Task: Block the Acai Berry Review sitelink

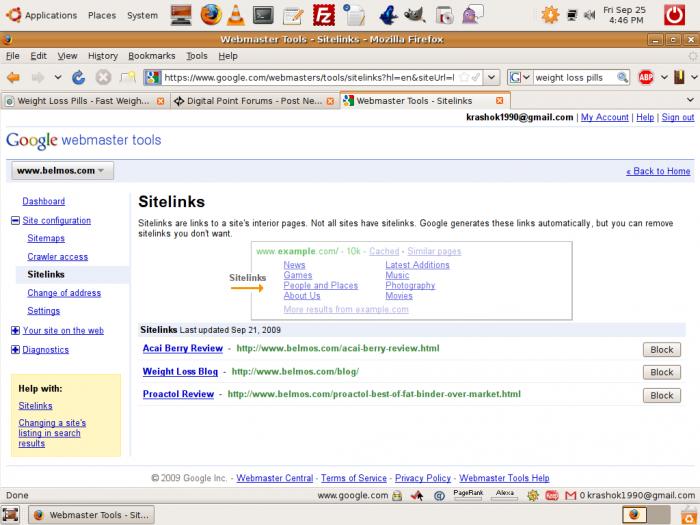Action: [661, 349]
